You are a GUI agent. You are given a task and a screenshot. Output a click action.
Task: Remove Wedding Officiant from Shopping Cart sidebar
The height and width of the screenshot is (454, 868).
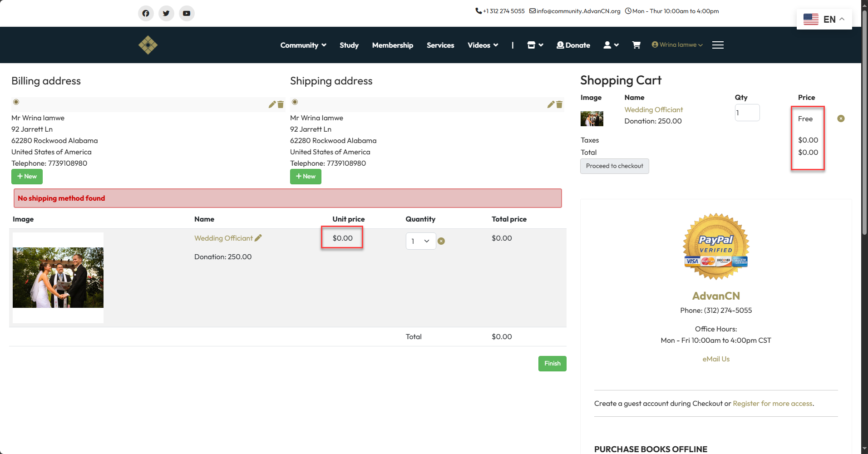pos(841,118)
